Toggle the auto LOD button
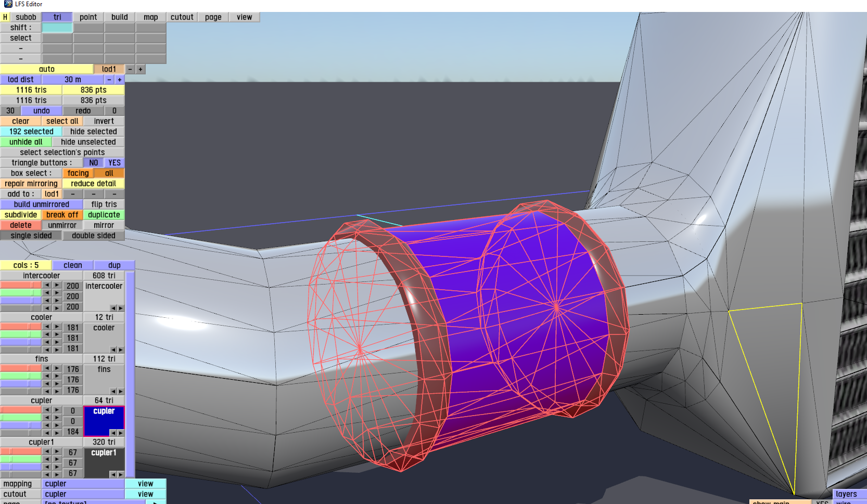867x504 pixels. 47,69
